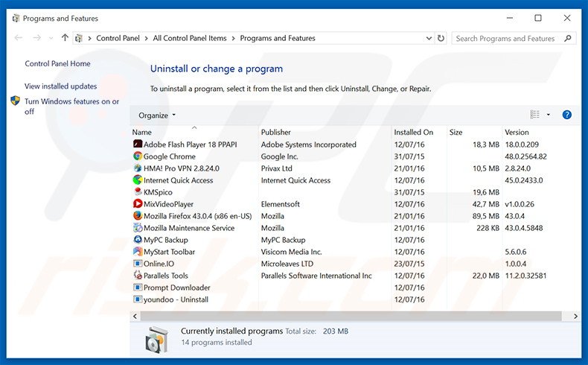The width and height of the screenshot is (588, 365).
Task: Click version 48.0.2564.82
Action: pos(525,156)
